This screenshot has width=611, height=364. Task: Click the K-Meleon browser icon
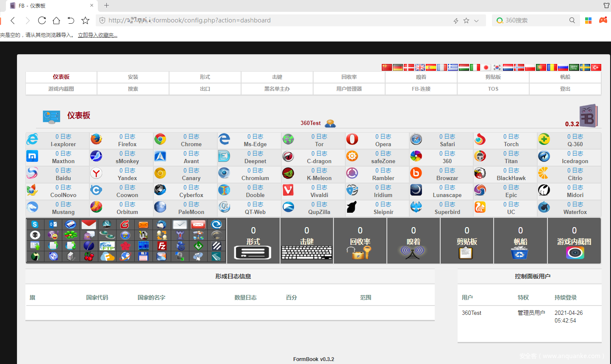[x=288, y=173]
